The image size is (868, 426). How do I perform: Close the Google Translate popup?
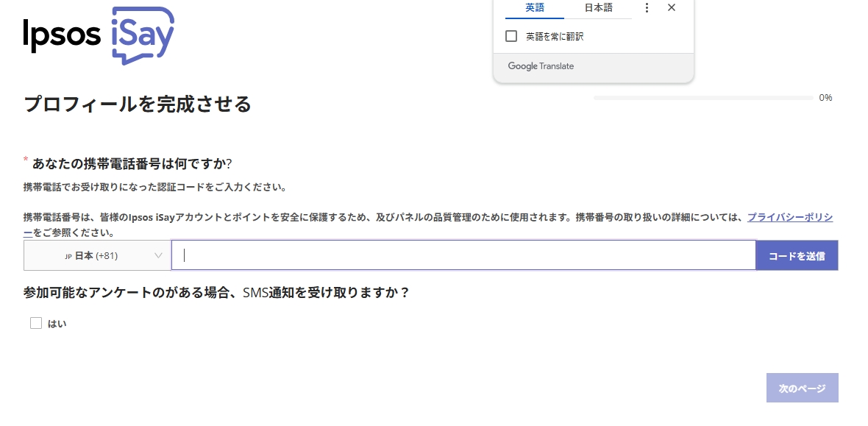672,8
